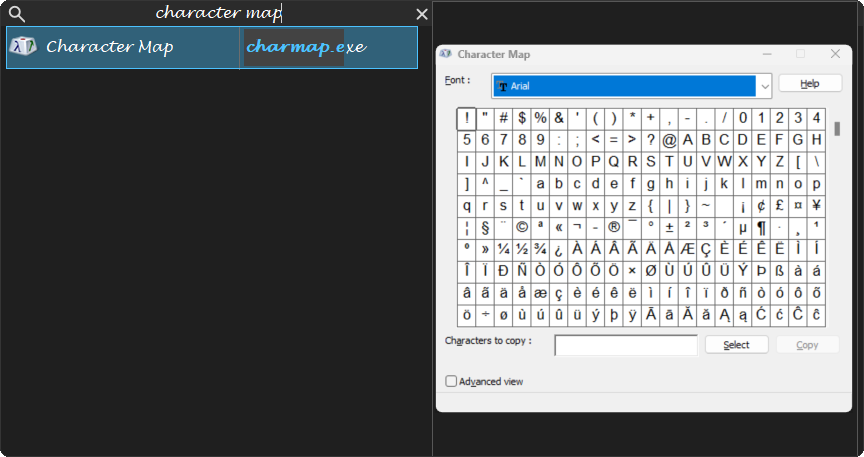Select the right guillemet » character
The width and height of the screenshot is (864, 457).
click(x=485, y=250)
